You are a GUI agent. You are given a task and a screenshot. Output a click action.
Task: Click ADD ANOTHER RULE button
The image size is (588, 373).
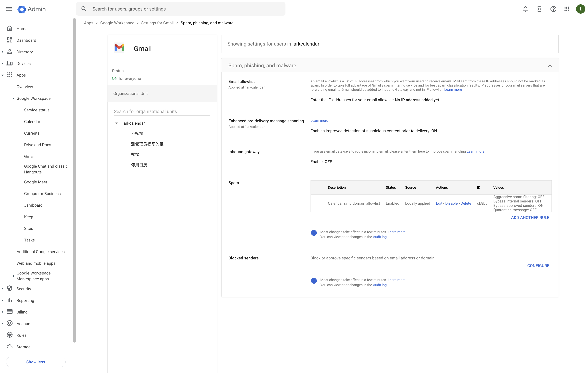(530, 218)
